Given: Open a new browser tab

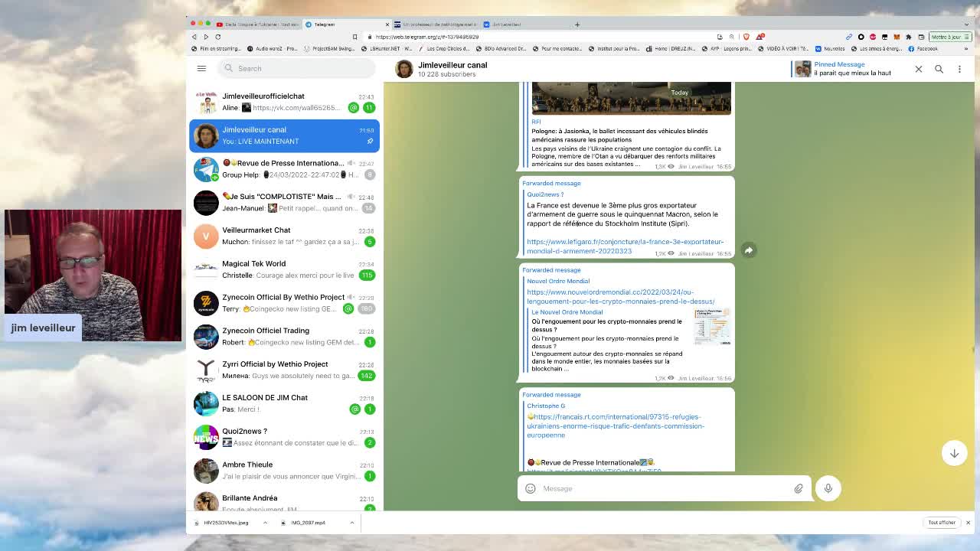Looking at the screenshot, I should (x=577, y=24).
